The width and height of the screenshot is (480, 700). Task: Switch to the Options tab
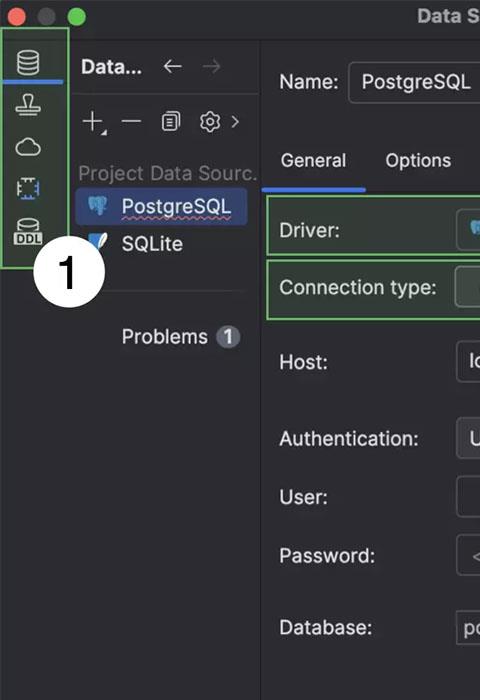click(x=418, y=161)
